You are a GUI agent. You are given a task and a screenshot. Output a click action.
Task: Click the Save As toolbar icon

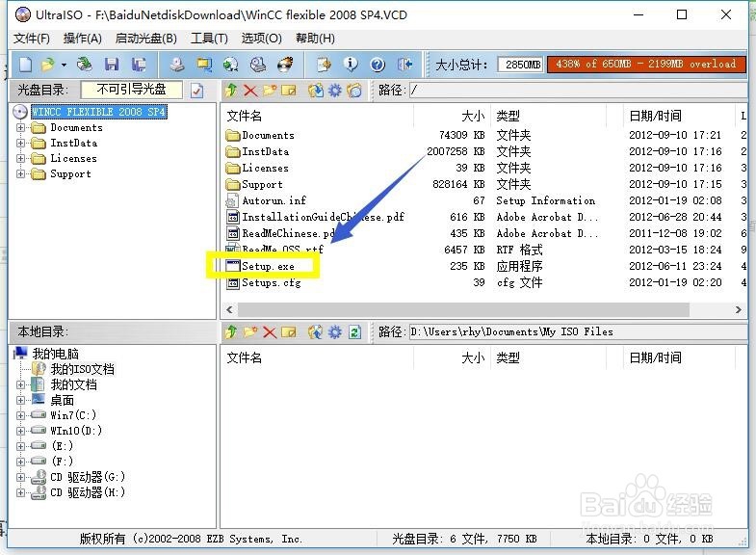(x=140, y=65)
